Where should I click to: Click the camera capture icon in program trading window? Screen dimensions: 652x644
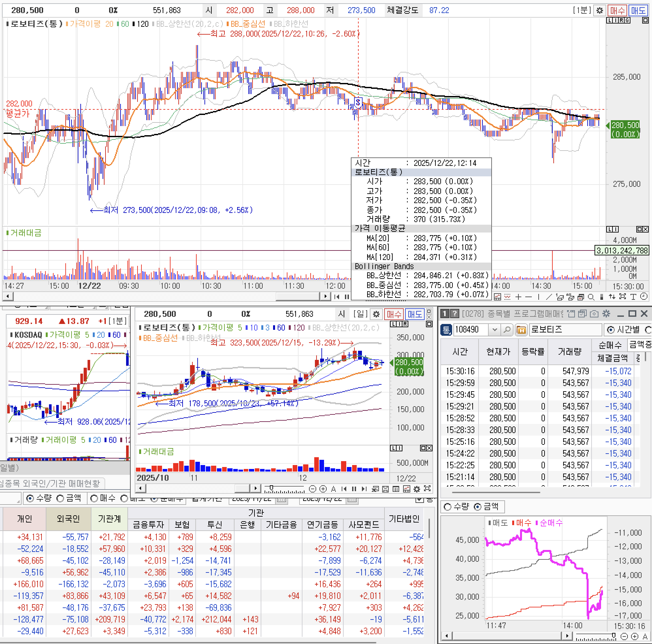tap(594, 314)
